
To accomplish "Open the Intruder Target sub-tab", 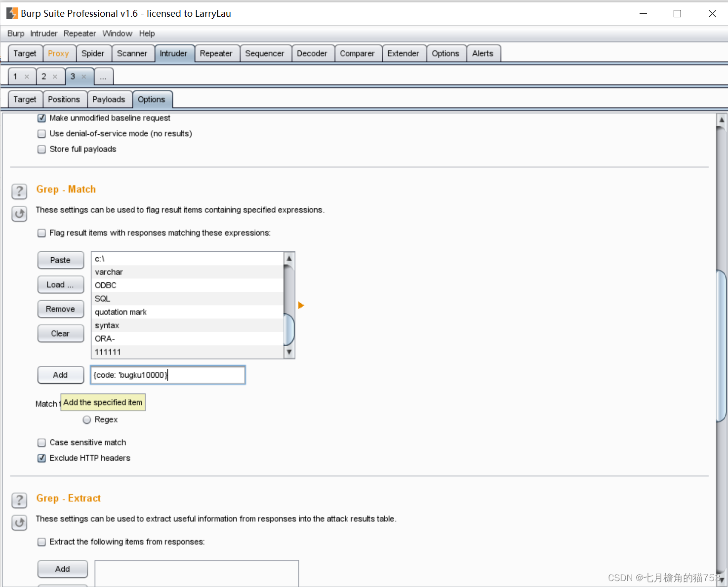I will [x=25, y=99].
